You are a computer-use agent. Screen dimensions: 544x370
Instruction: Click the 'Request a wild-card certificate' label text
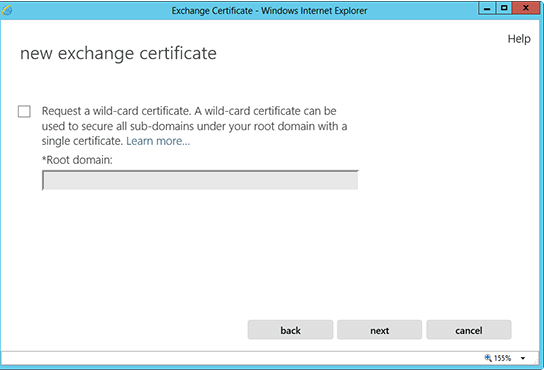(116, 111)
